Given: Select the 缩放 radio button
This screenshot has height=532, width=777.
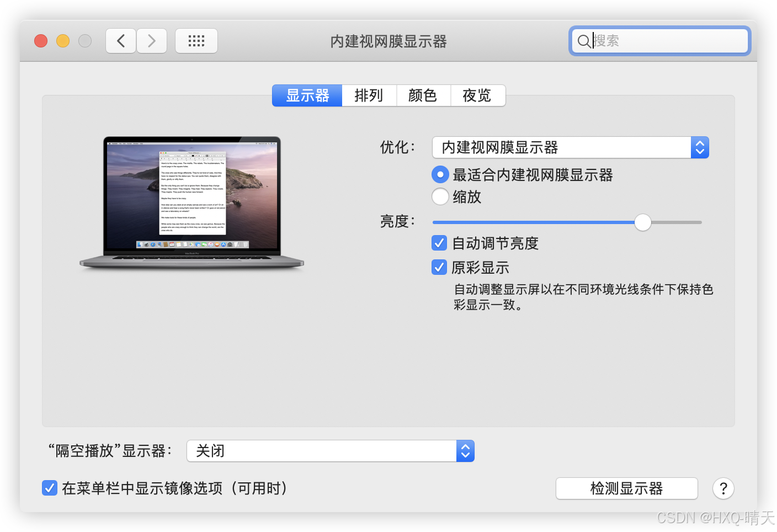Looking at the screenshot, I should (x=440, y=196).
